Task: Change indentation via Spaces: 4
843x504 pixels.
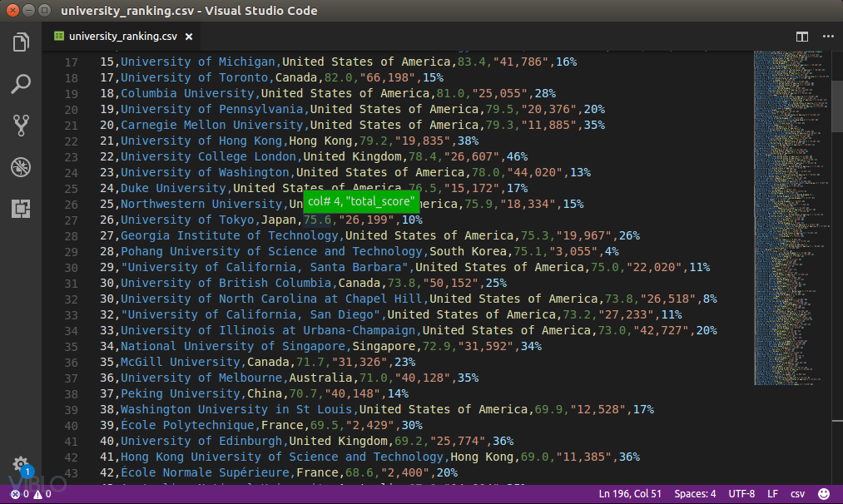Action: point(695,494)
